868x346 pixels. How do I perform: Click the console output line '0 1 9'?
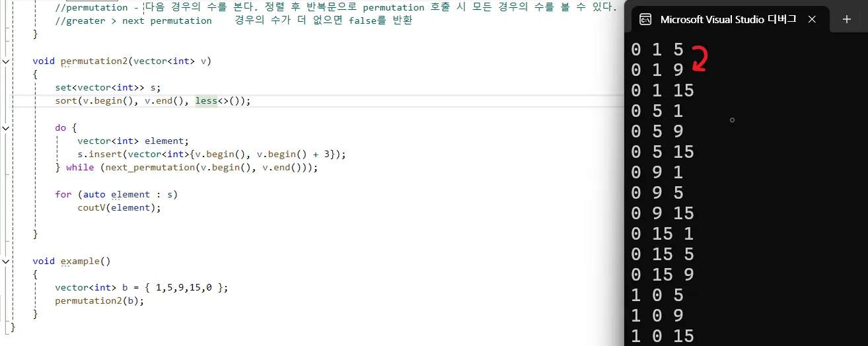click(x=657, y=70)
